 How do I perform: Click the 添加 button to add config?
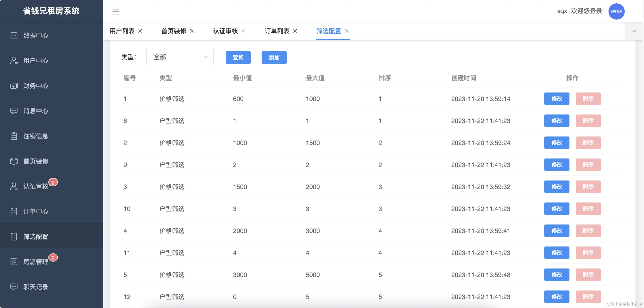[274, 57]
